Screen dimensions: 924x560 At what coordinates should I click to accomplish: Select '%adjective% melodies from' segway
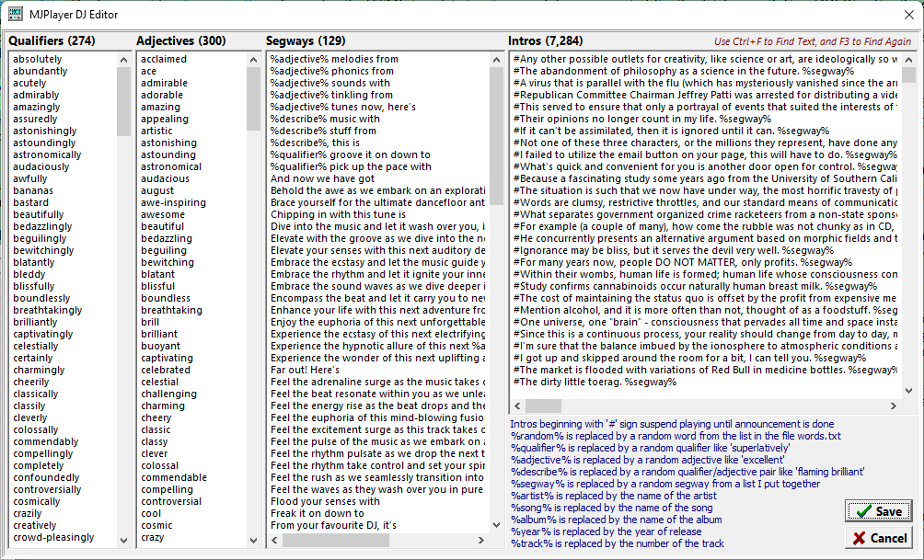tap(334, 59)
